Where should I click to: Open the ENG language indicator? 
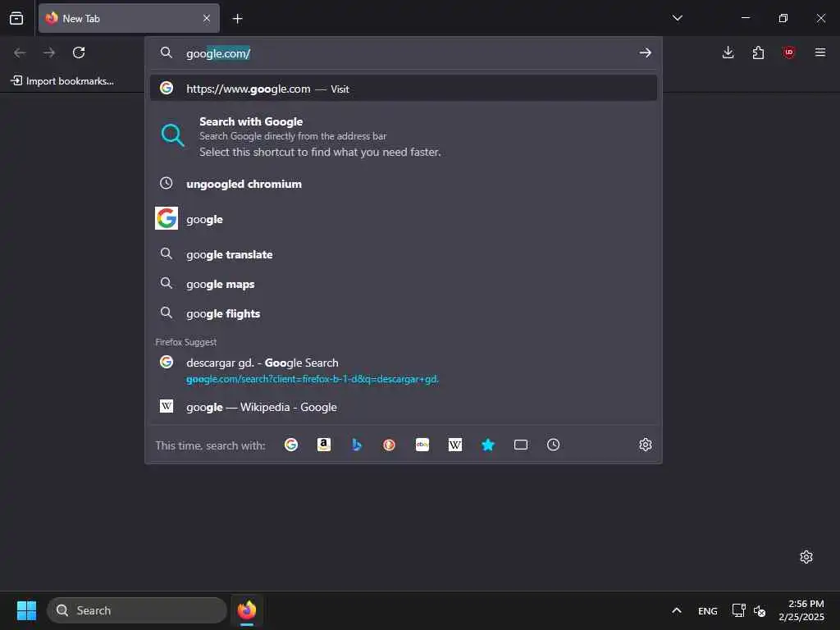(x=707, y=610)
